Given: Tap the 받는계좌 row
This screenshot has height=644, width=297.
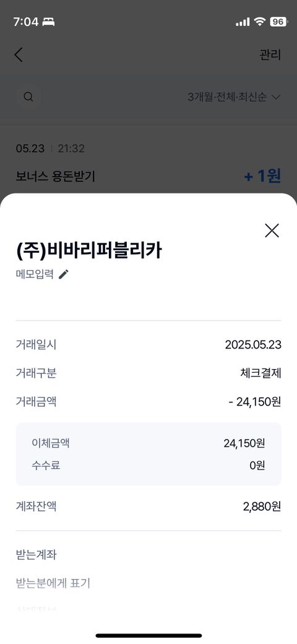Looking at the screenshot, I should 148,555.
